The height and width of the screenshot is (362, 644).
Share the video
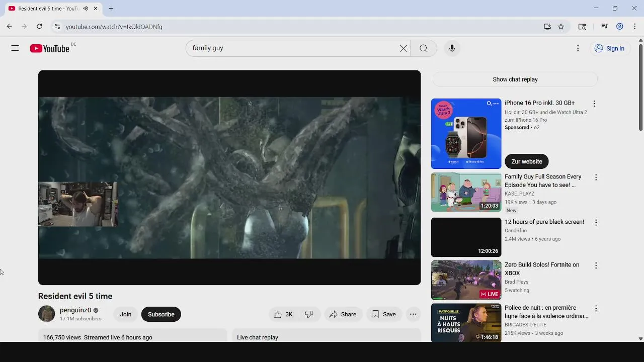click(x=343, y=314)
